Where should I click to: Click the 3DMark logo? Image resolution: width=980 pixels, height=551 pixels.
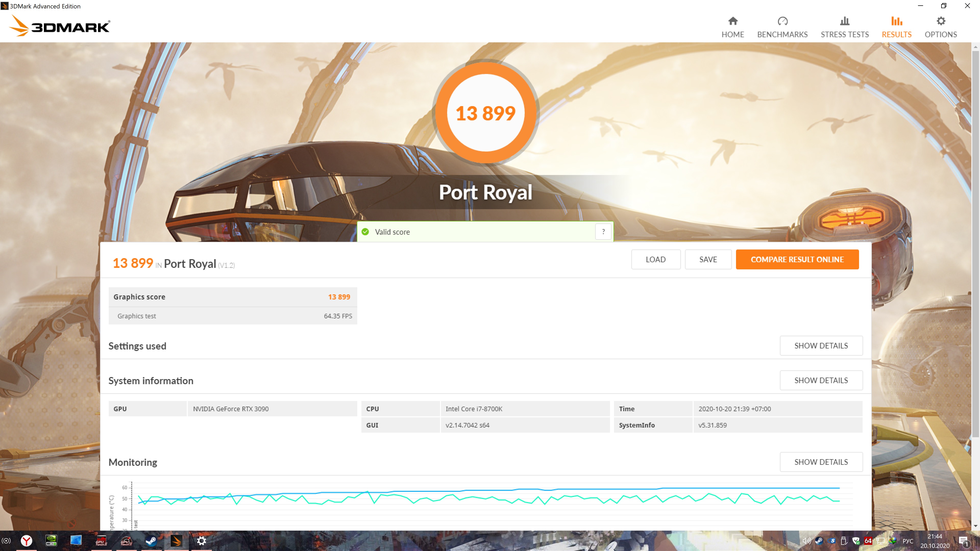point(60,26)
